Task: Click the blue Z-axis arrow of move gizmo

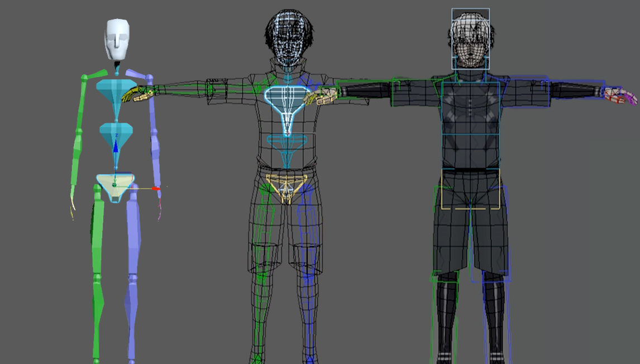Action: pos(116,146)
